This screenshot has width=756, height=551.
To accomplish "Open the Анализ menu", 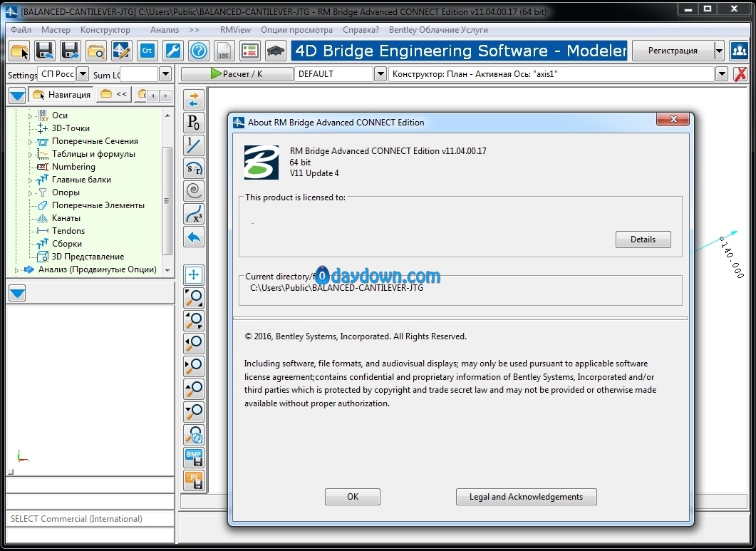I will (165, 29).
